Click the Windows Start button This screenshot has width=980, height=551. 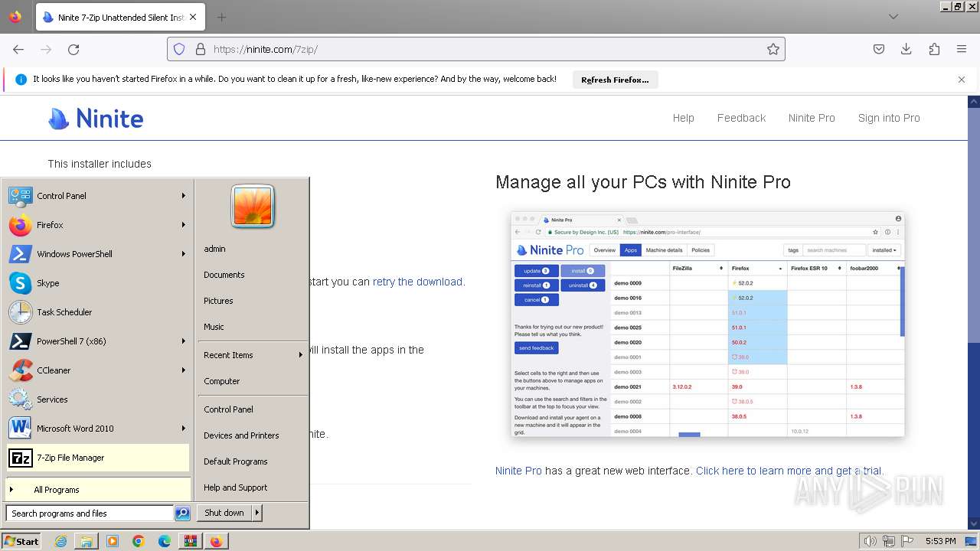[x=21, y=541]
